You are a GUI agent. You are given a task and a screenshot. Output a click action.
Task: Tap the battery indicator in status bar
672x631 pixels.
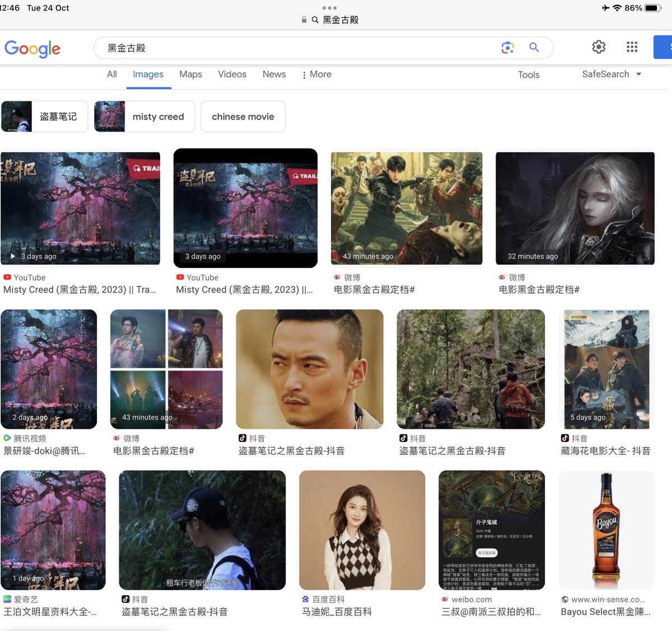pos(654,8)
